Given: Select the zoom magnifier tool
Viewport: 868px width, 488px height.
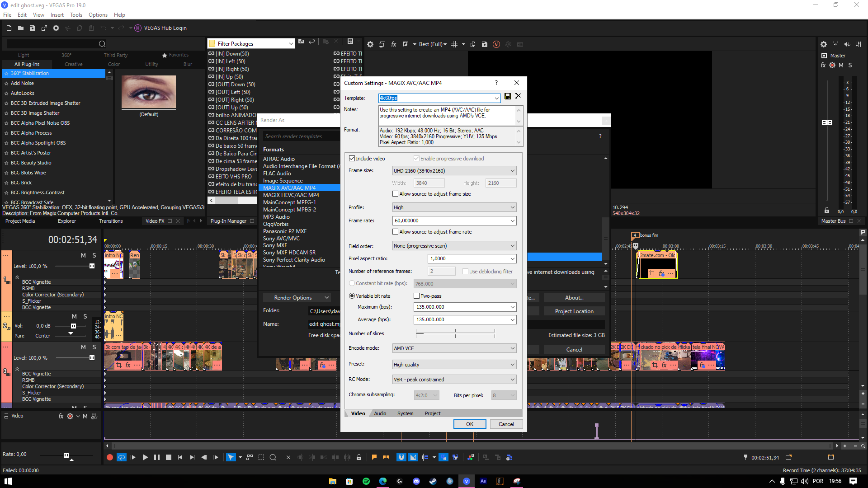Looking at the screenshot, I should click(273, 457).
